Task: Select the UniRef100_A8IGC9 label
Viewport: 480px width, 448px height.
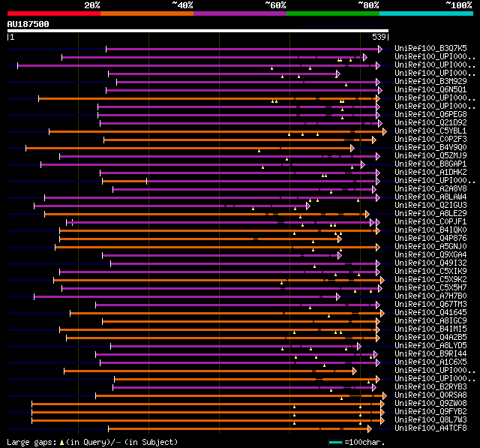Action: pyautogui.click(x=430, y=321)
